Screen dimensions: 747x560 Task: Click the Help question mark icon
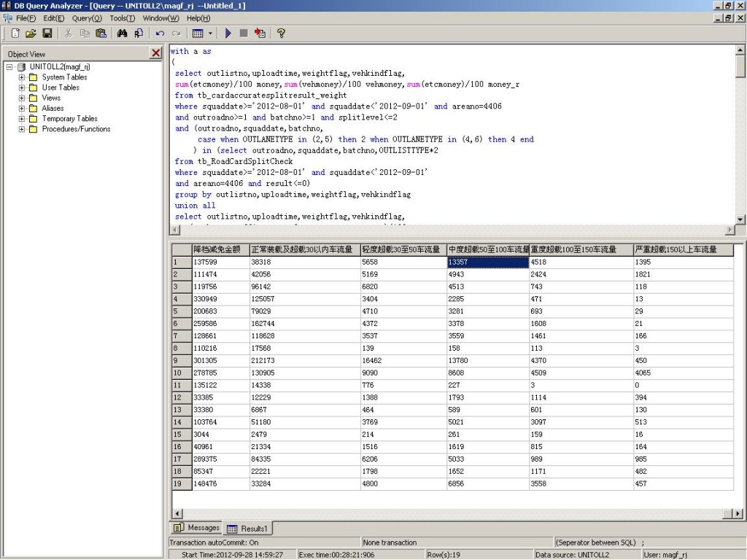point(281,33)
